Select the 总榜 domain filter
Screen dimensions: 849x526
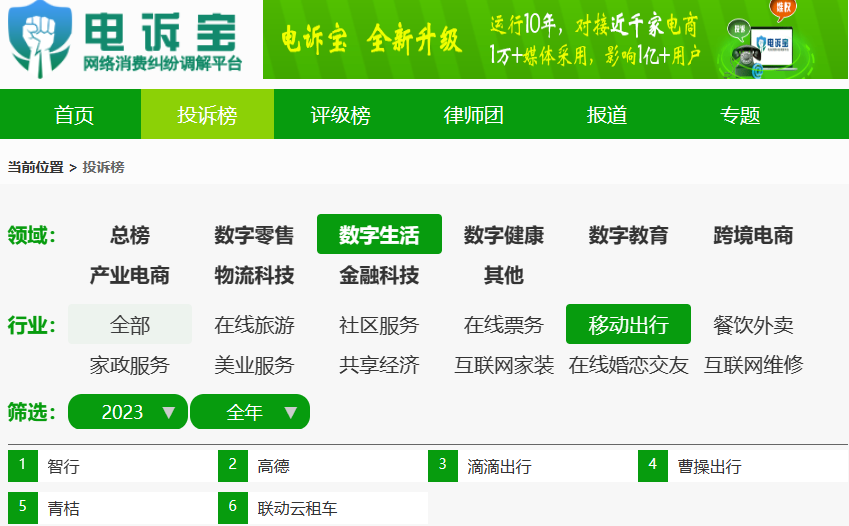tap(130, 235)
